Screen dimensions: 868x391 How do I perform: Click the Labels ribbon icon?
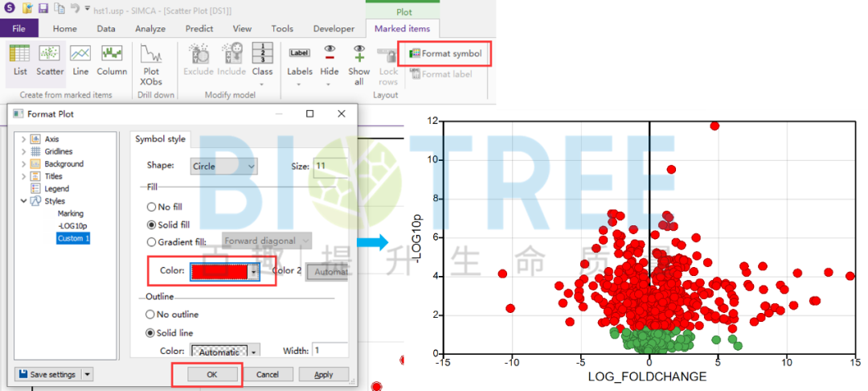coord(300,61)
